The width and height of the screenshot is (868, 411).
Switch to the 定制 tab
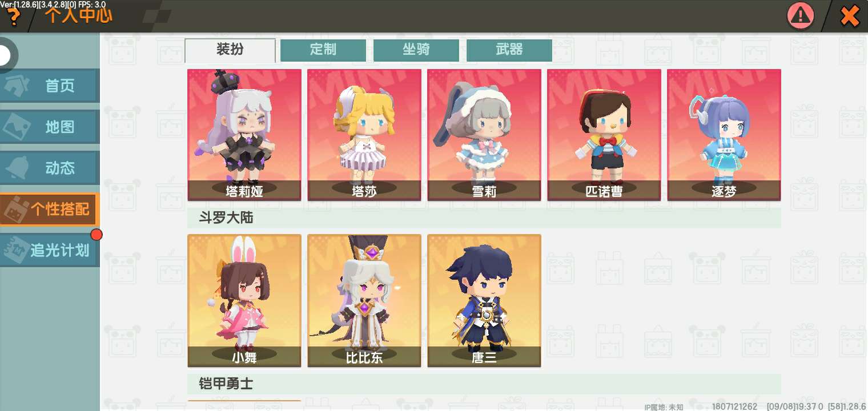[x=323, y=50]
